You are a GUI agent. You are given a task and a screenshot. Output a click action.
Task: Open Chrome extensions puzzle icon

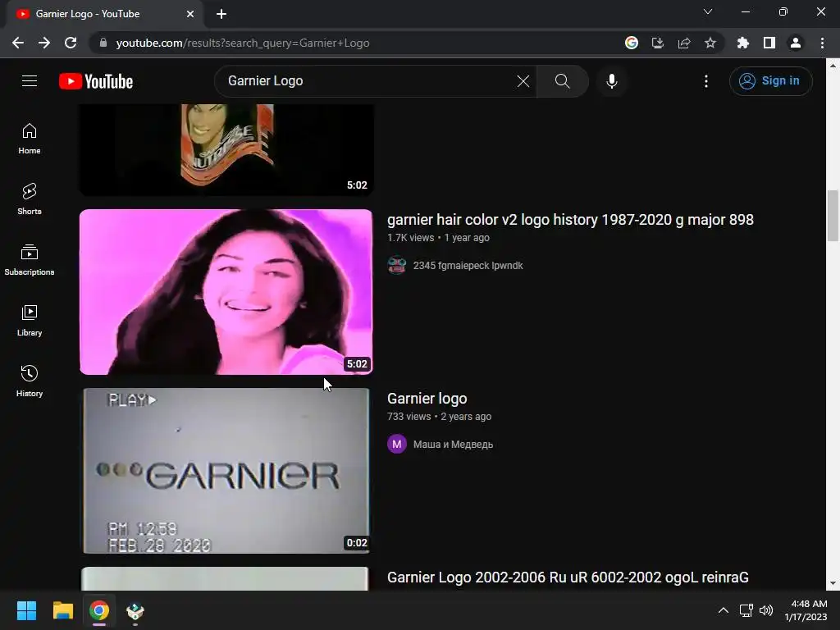[x=743, y=43]
